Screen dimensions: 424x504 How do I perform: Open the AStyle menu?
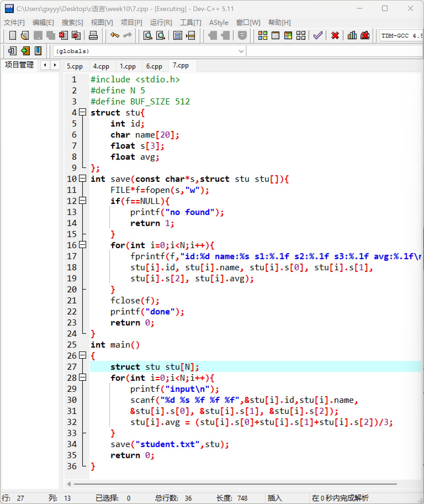point(219,22)
